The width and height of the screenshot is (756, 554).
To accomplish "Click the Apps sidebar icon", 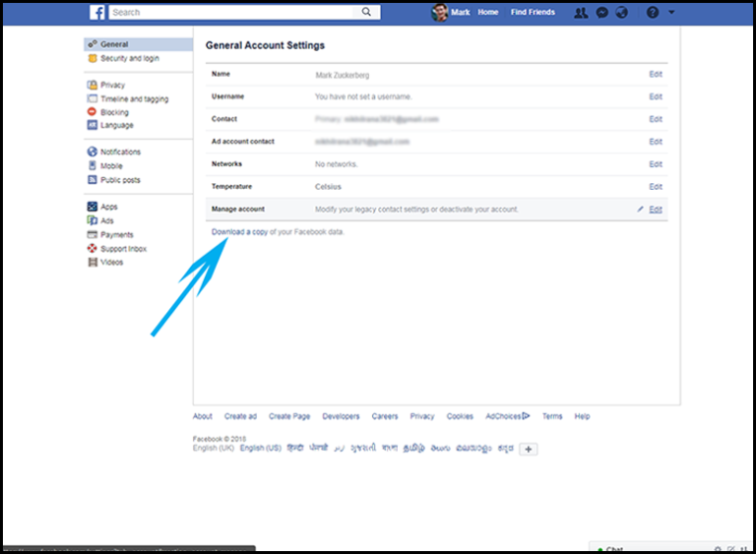I will 93,207.
